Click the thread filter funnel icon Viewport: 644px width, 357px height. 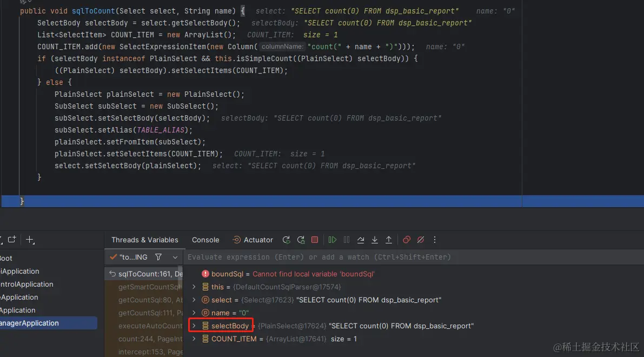(158, 257)
